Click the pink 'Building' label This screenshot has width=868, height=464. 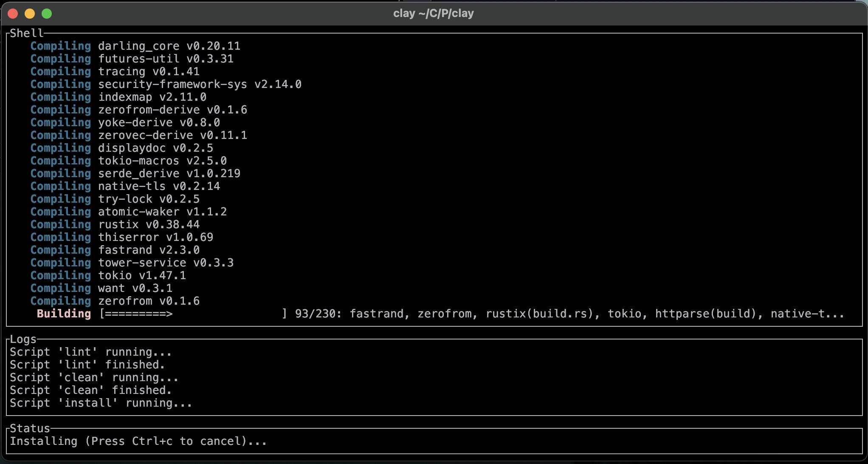click(x=64, y=314)
